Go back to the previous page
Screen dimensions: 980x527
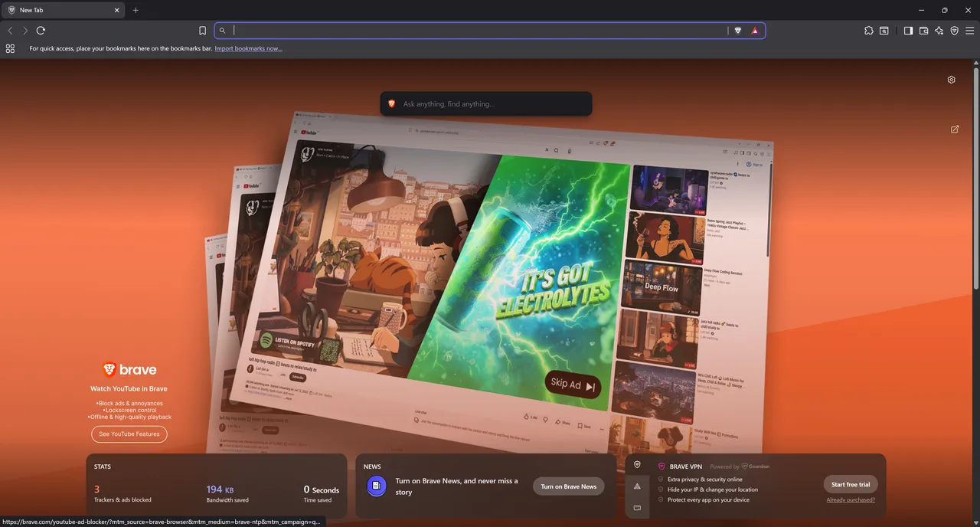[10, 31]
